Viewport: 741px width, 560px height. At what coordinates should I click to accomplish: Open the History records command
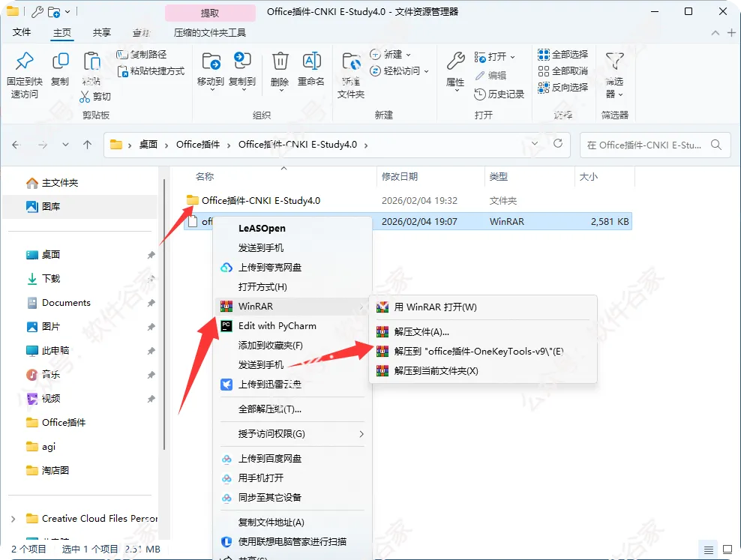coord(499,94)
